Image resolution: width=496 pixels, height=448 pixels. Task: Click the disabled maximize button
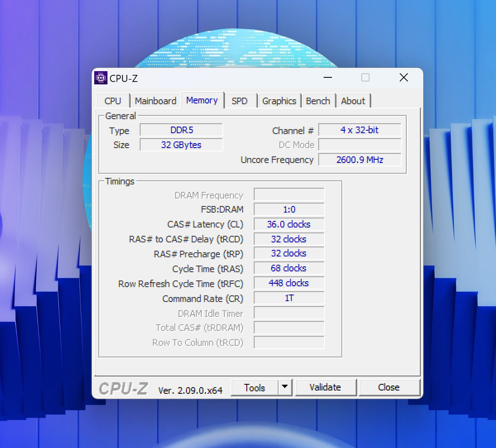coord(365,77)
